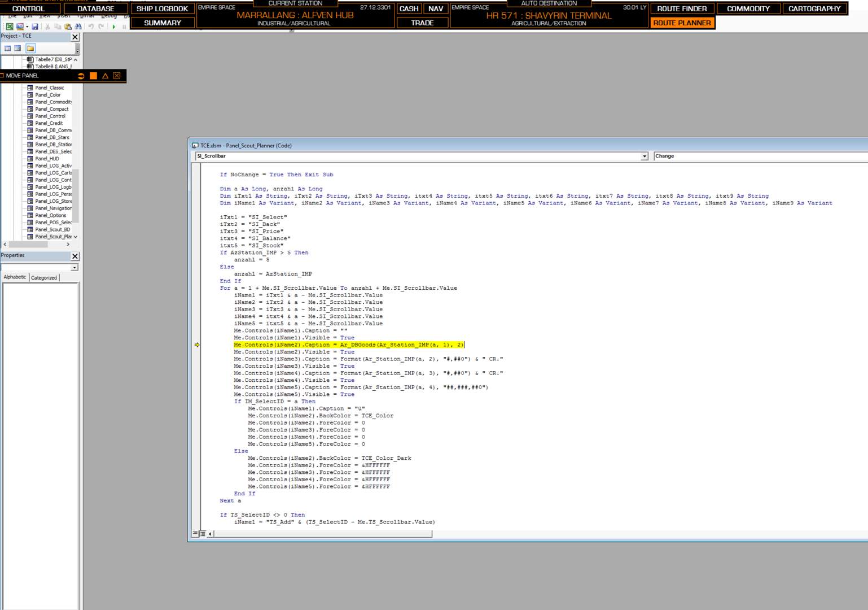Click the code window horizontal scrollbar
Screen dimensions: 868x610
pyautogui.click(x=322, y=533)
